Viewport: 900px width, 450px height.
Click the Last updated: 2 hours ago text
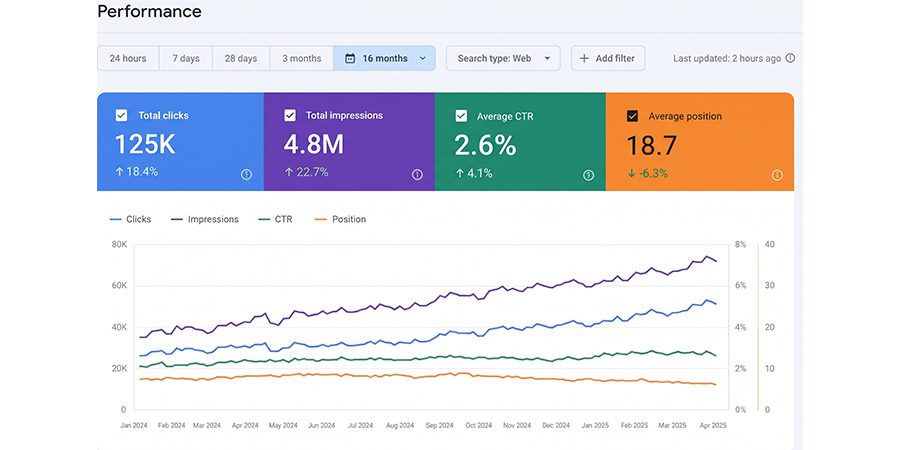[727, 58]
